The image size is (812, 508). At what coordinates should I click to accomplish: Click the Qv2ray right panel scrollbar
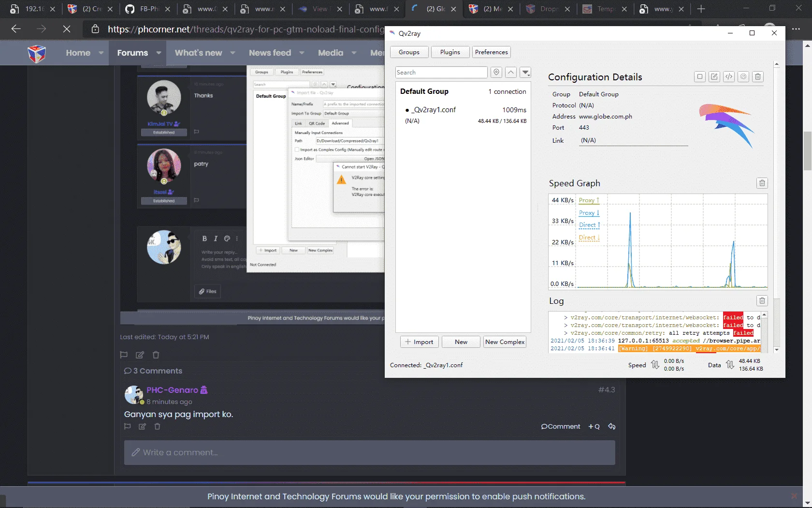(776, 207)
